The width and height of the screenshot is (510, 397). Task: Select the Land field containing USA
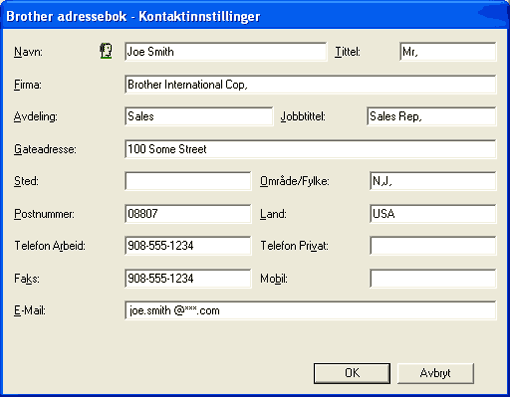(x=433, y=213)
